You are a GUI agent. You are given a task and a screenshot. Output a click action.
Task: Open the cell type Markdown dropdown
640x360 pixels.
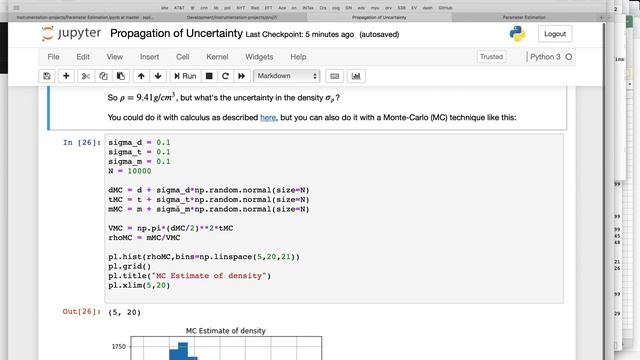[287, 76]
